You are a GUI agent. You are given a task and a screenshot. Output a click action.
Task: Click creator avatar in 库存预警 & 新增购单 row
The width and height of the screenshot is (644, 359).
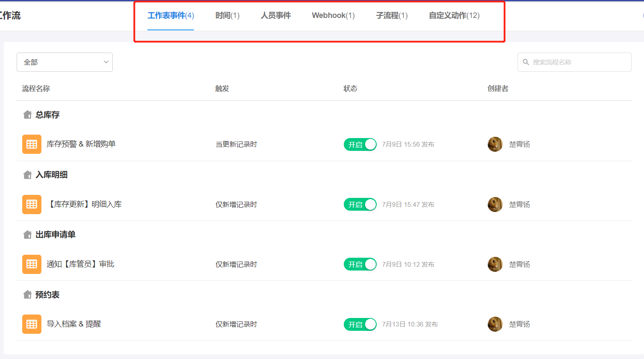pyautogui.click(x=495, y=144)
